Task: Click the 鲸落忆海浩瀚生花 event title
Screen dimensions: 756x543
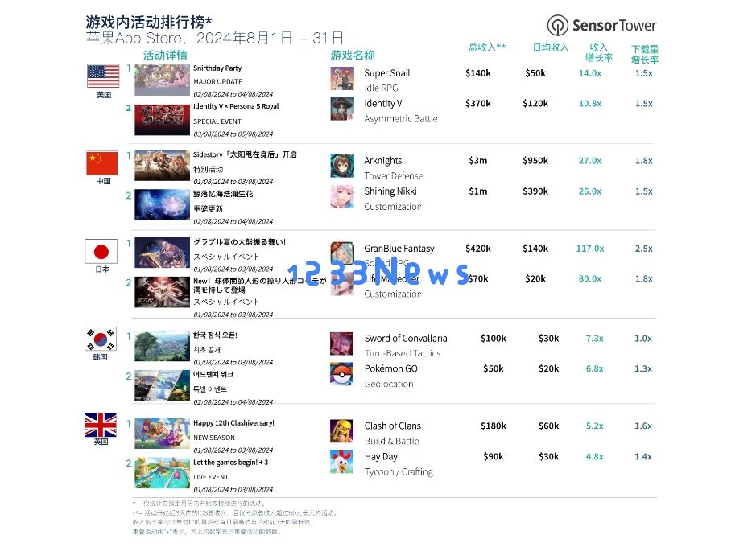Action: [x=223, y=194]
